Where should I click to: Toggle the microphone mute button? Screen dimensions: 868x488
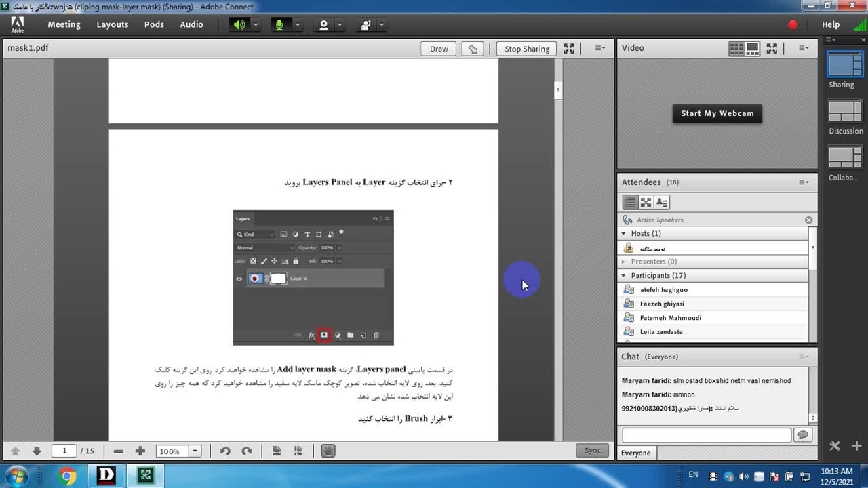click(x=279, y=25)
